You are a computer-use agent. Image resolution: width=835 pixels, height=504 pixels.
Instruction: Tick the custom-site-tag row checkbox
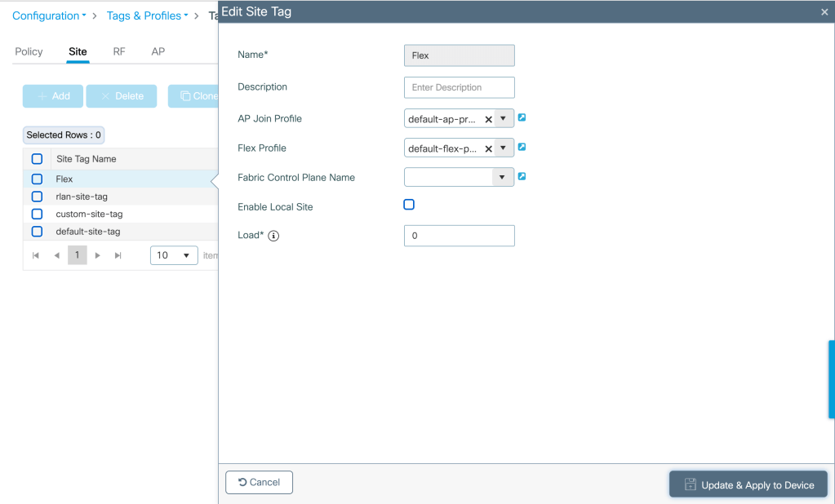(x=37, y=214)
